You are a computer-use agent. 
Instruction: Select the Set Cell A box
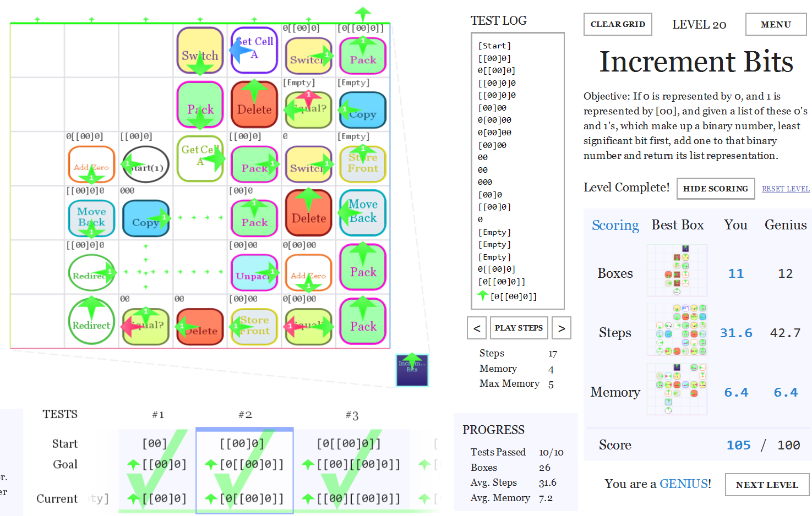coord(254,50)
